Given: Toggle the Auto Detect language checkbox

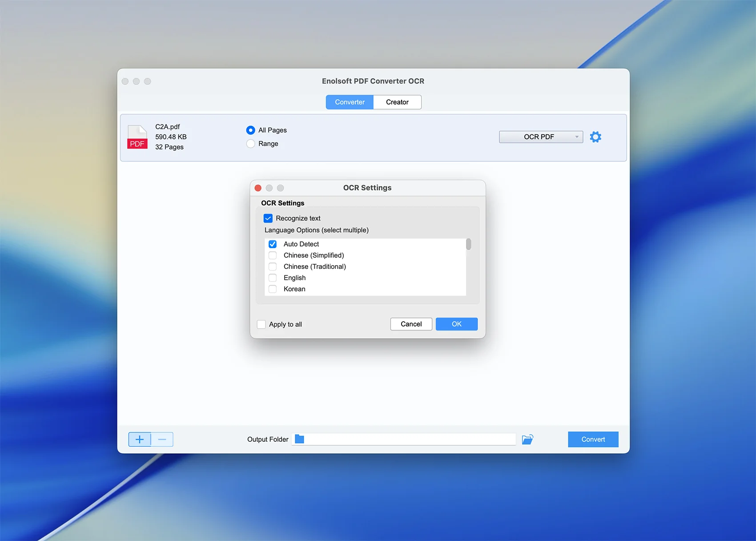Looking at the screenshot, I should [273, 244].
